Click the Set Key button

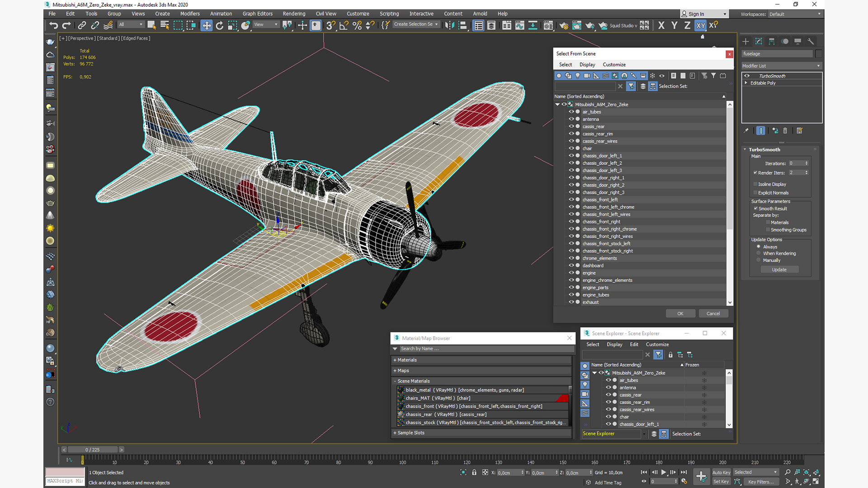pyautogui.click(x=721, y=482)
